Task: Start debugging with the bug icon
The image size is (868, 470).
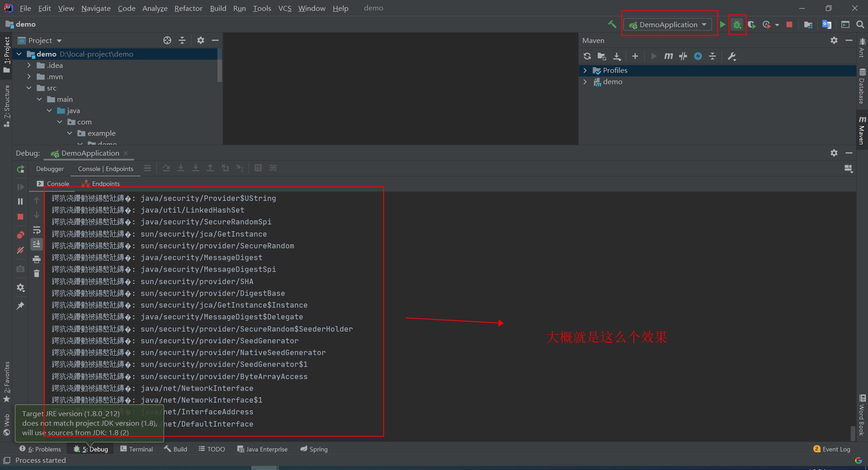Action: click(737, 24)
